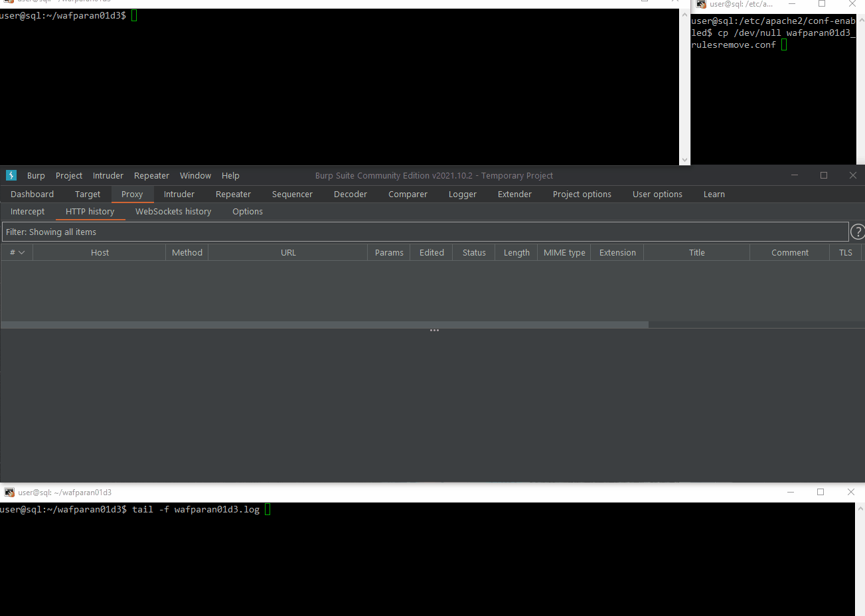Screen dimensions: 865x616
Task: Click the three-dot pane splitter handle
Action: [434, 330]
